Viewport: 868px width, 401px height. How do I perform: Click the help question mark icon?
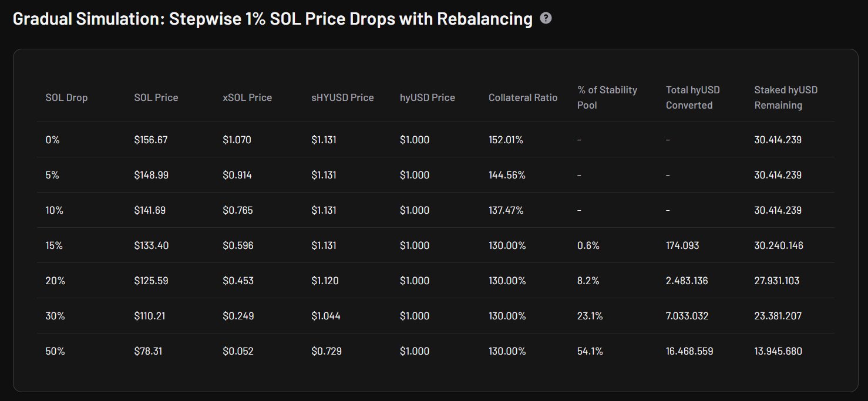point(546,19)
